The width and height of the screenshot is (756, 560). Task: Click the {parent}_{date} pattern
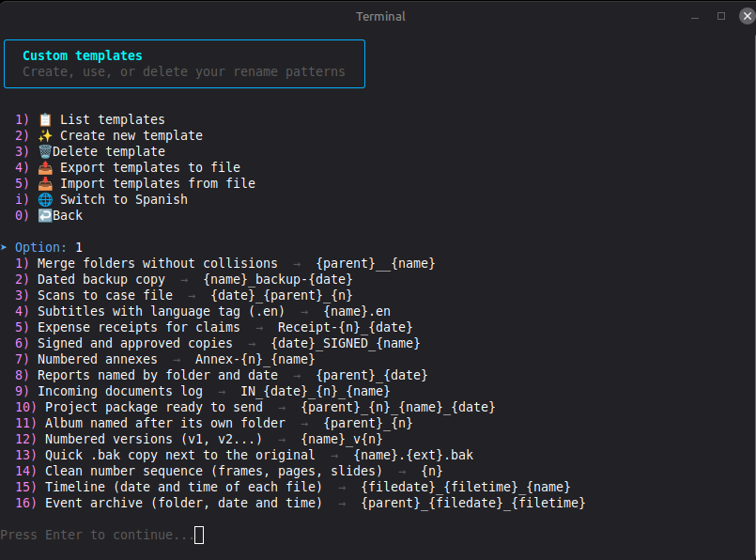coord(372,375)
